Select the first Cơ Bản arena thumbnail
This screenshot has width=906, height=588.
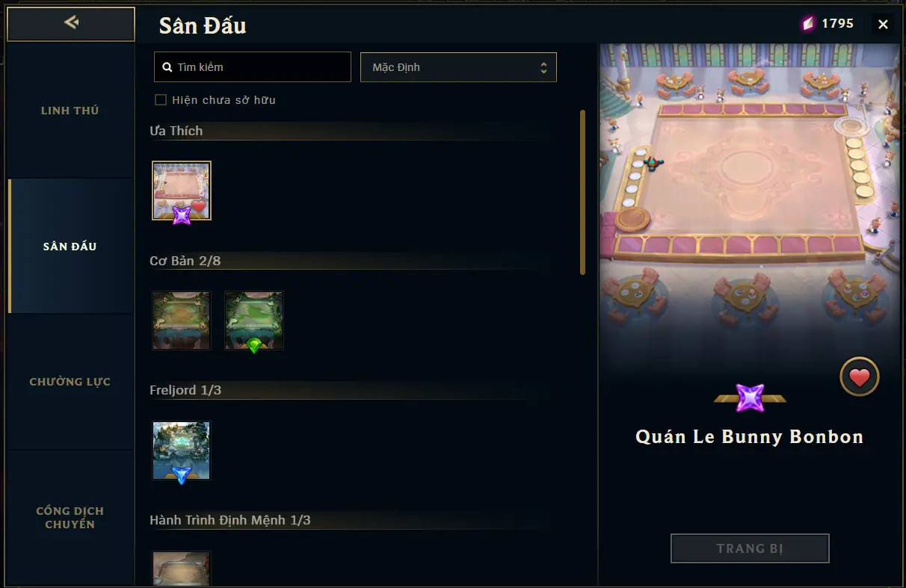point(182,321)
